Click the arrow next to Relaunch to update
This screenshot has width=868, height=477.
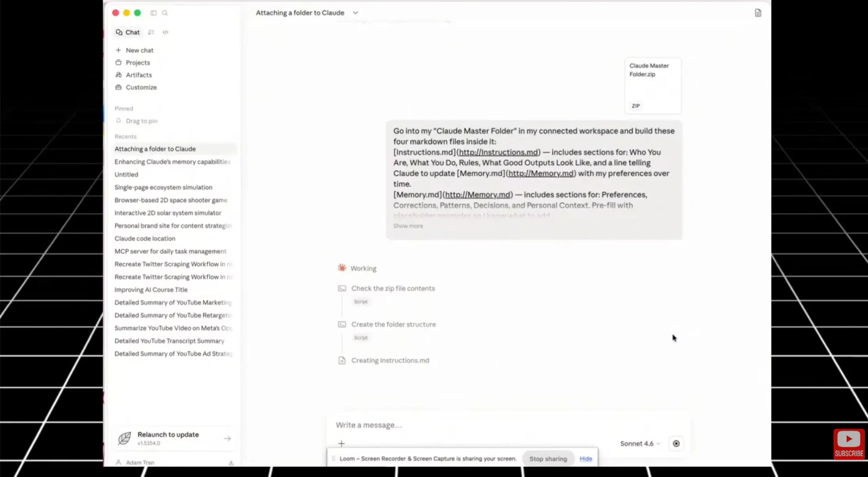[227, 439]
